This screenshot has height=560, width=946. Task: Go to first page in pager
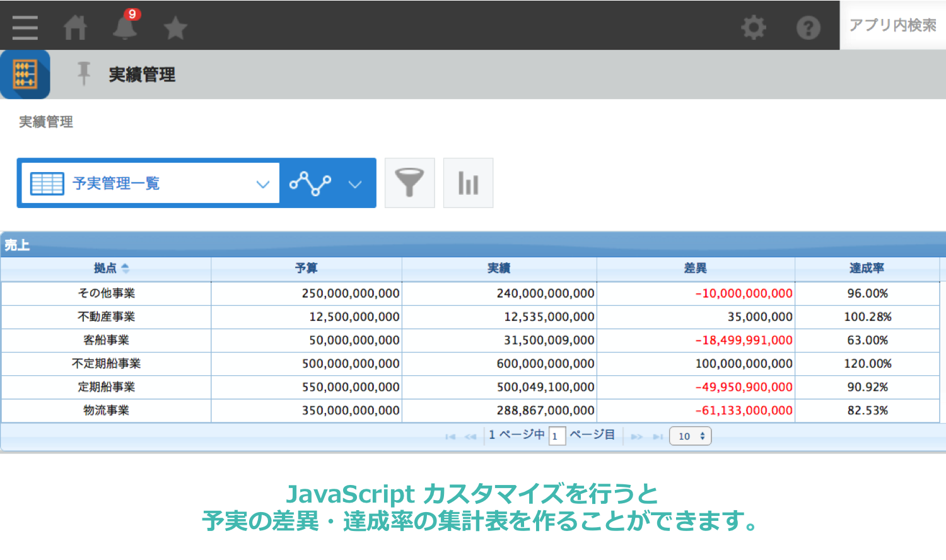(x=450, y=436)
